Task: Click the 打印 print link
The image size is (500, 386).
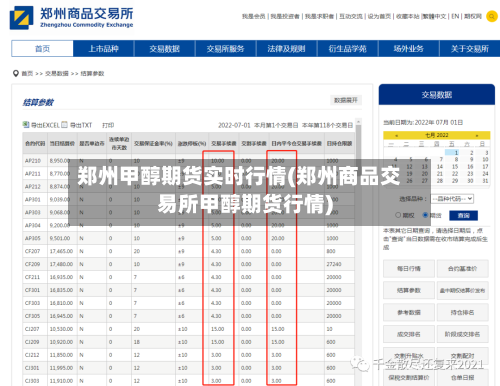Action: coord(108,125)
